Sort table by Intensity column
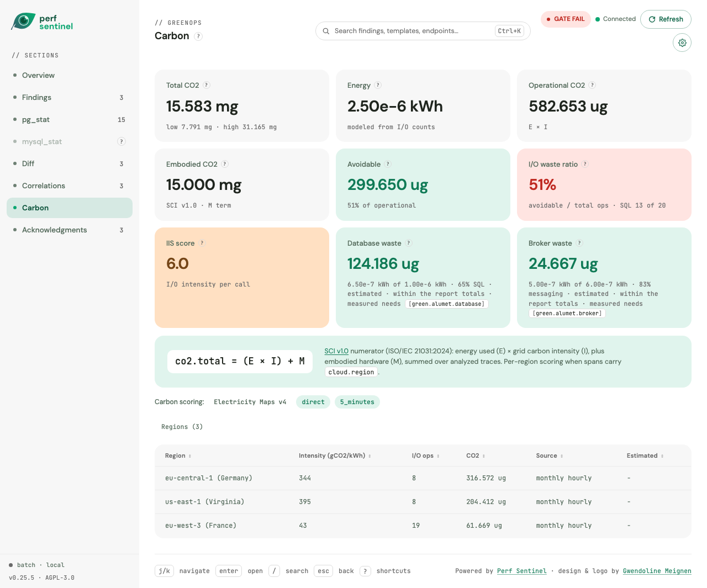 coord(335,455)
